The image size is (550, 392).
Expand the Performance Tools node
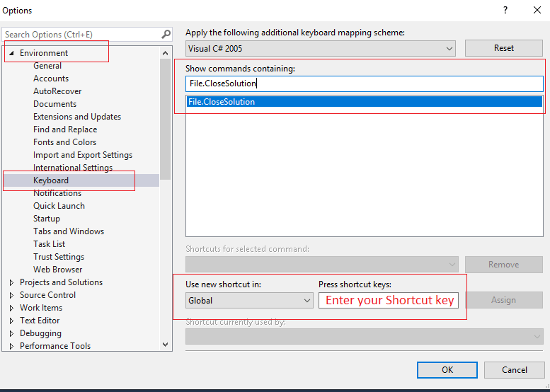point(11,346)
